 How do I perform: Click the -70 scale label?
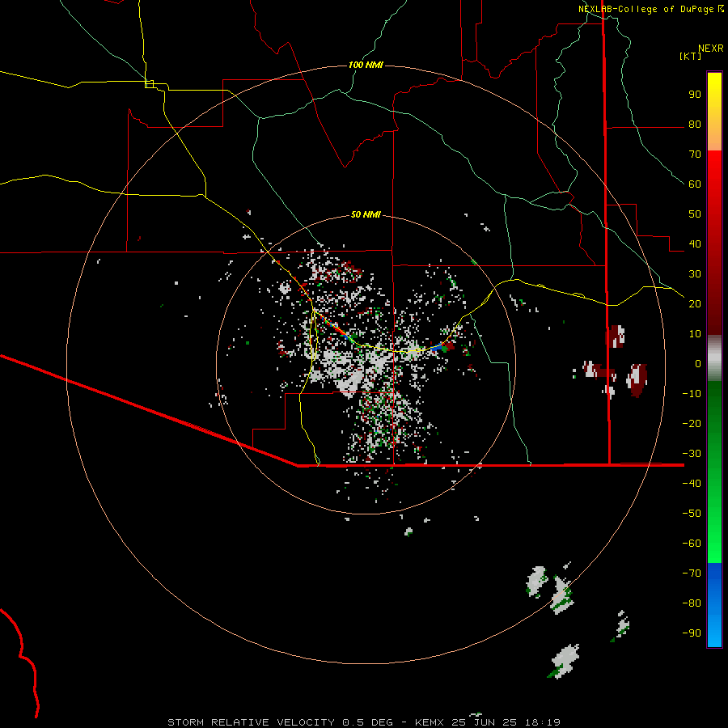tap(692, 573)
